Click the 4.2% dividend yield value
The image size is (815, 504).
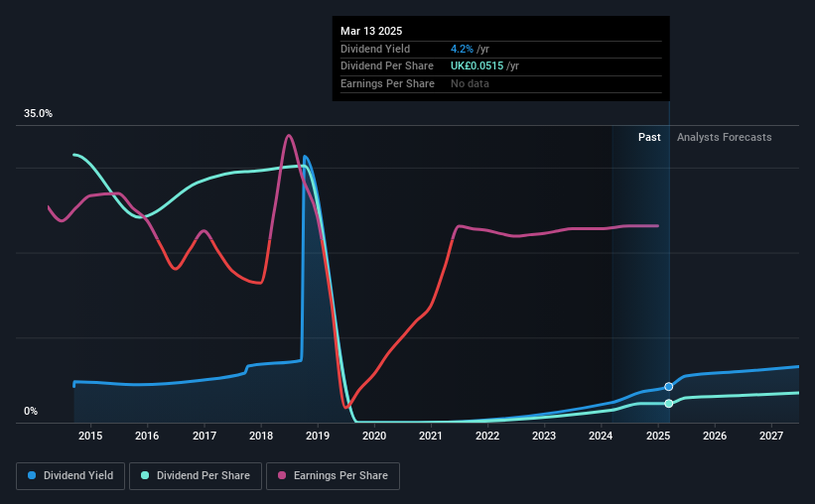coord(462,49)
